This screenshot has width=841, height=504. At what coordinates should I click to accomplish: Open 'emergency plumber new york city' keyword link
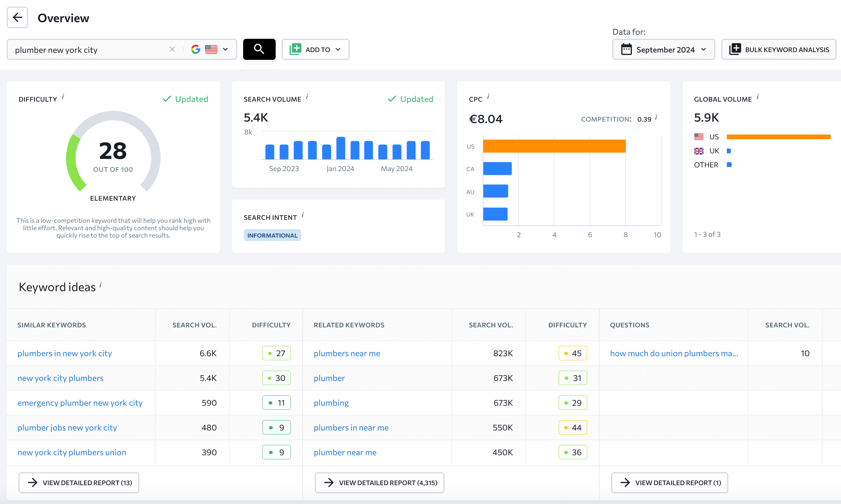(x=80, y=403)
